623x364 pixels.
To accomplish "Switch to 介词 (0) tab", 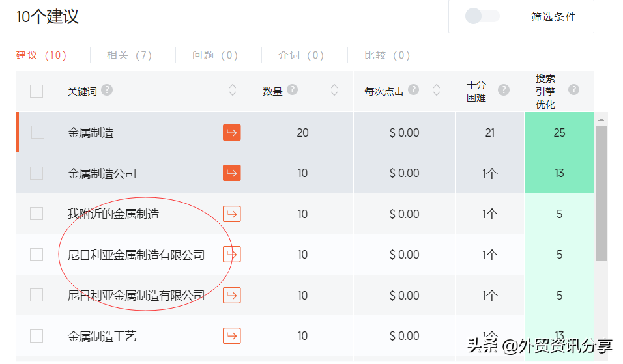I will [x=301, y=55].
